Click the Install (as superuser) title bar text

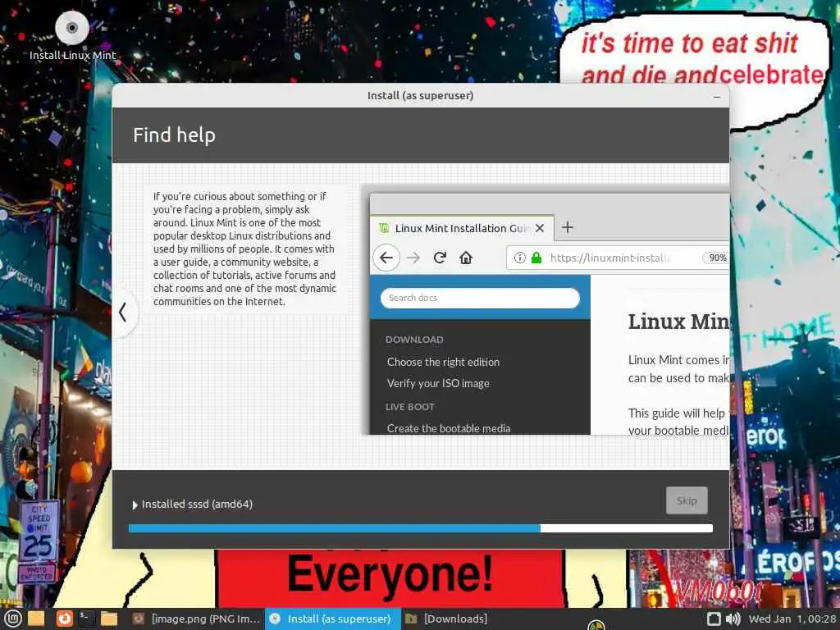(x=421, y=95)
